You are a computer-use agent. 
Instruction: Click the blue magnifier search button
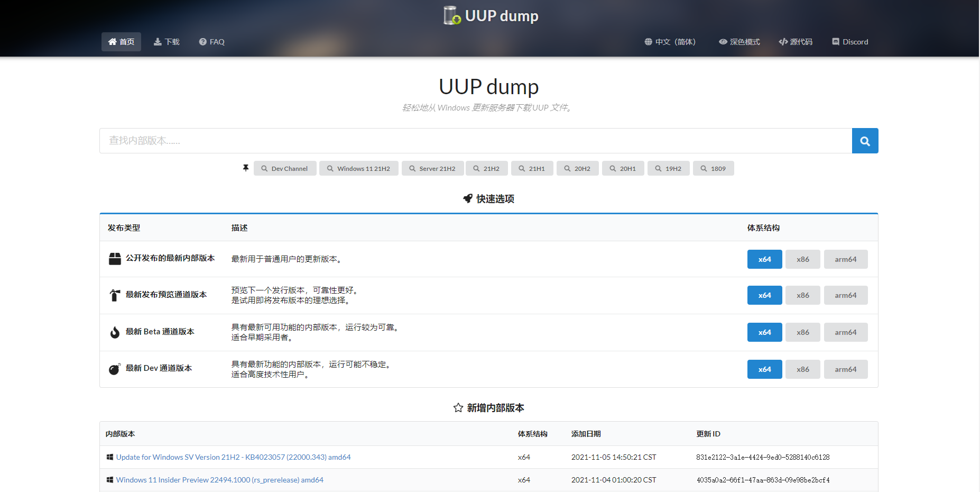(865, 141)
